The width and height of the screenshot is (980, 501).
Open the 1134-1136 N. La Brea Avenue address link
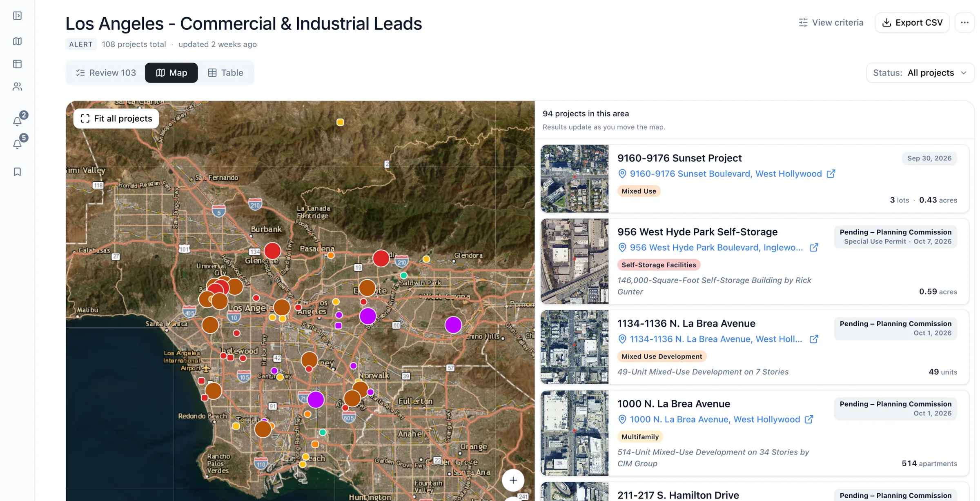pyautogui.click(x=716, y=339)
